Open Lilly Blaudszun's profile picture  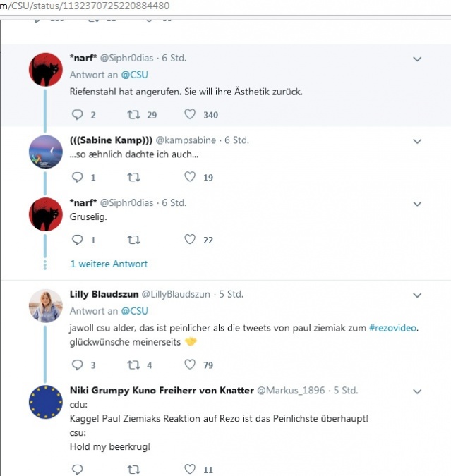coord(46,306)
